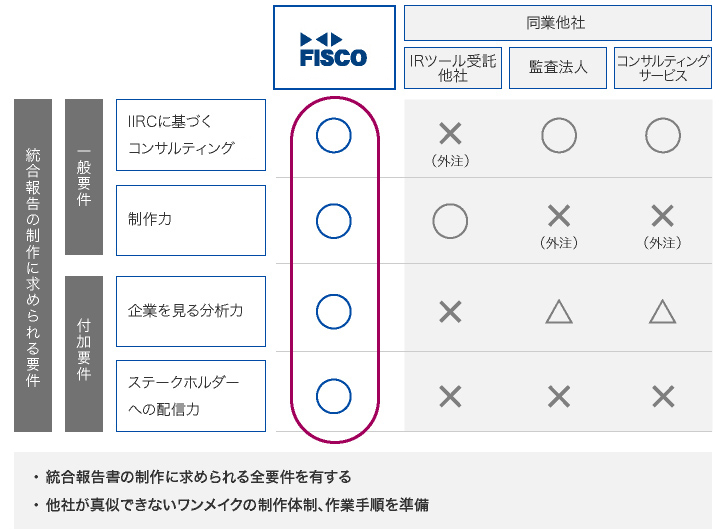Screen dimensions: 726x530
Task: Click the 付加要件 vertical label
Action: click(x=84, y=354)
